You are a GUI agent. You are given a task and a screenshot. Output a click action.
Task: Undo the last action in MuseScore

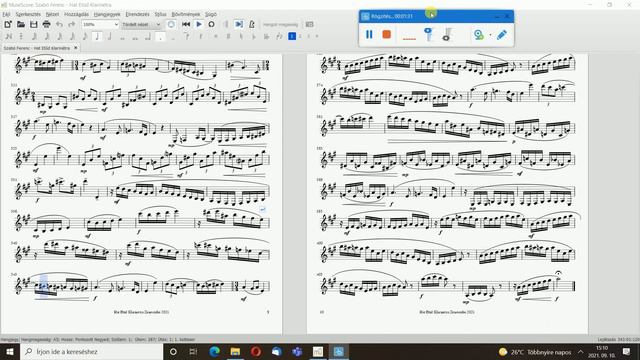tap(60, 24)
